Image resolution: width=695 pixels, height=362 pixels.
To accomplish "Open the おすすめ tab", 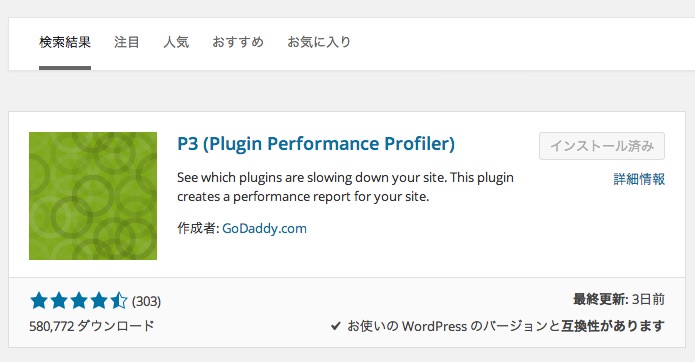I will (x=238, y=42).
